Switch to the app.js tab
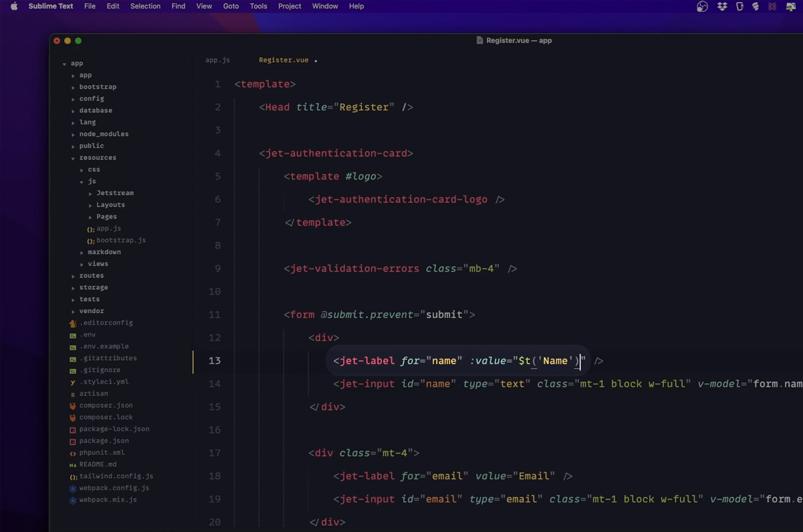803x532 pixels. 218,60
